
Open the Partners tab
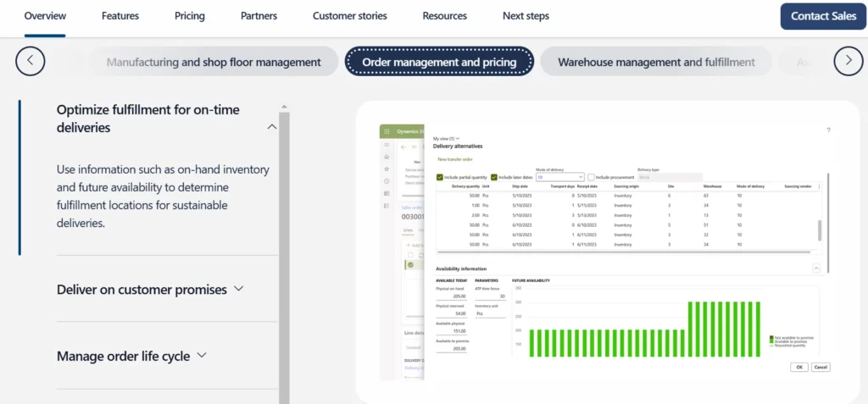(x=259, y=16)
